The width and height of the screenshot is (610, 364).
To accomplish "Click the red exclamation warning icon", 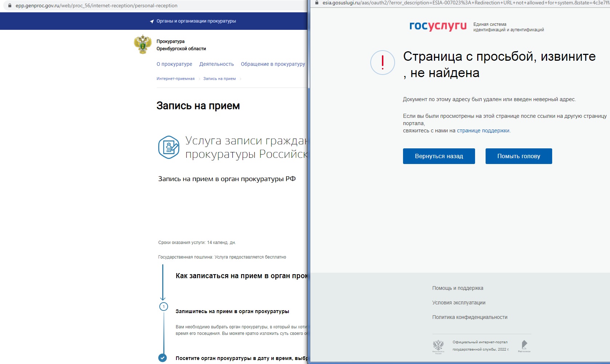I will point(382,63).
